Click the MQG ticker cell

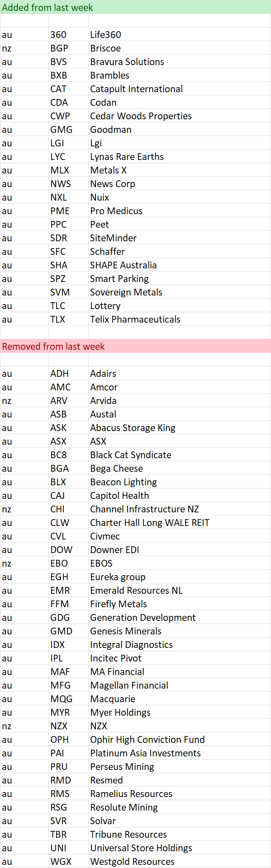(x=68, y=699)
